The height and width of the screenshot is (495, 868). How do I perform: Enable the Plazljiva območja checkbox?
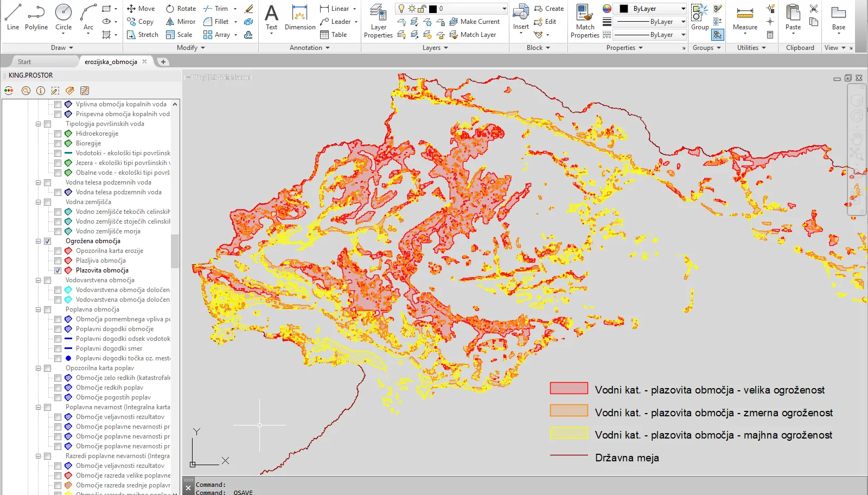[x=58, y=261]
